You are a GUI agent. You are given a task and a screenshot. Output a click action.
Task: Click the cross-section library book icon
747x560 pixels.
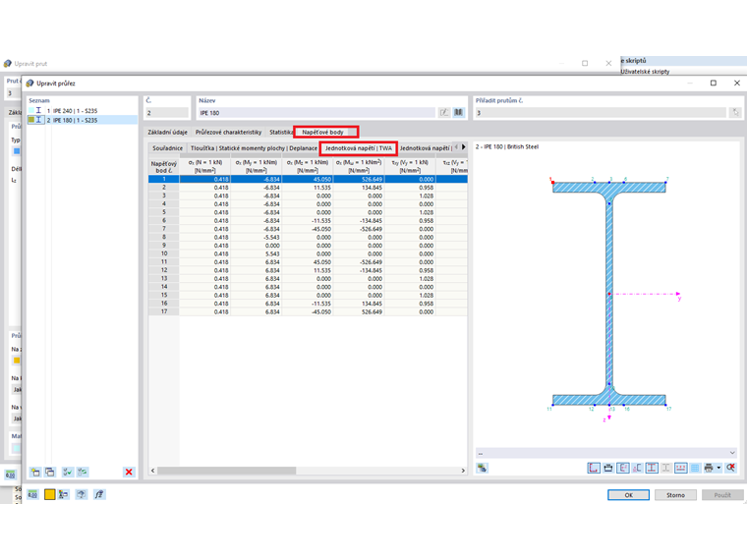[x=458, y=112]
